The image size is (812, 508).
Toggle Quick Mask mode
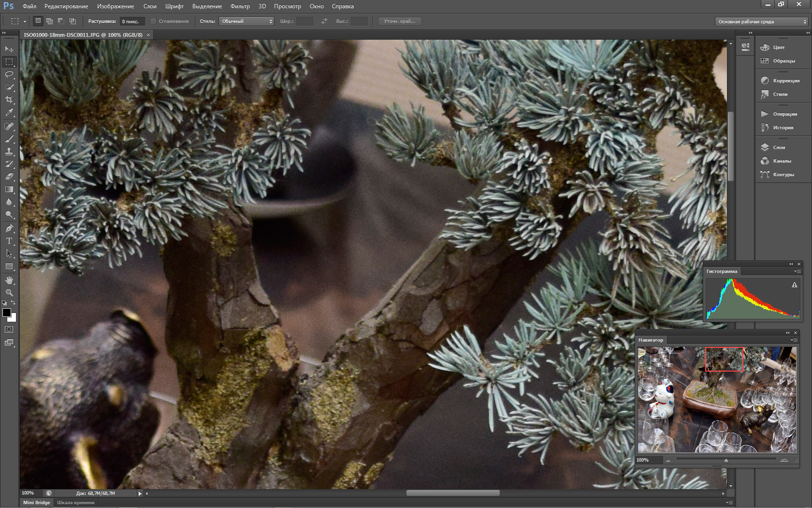[x=9, y=329]
